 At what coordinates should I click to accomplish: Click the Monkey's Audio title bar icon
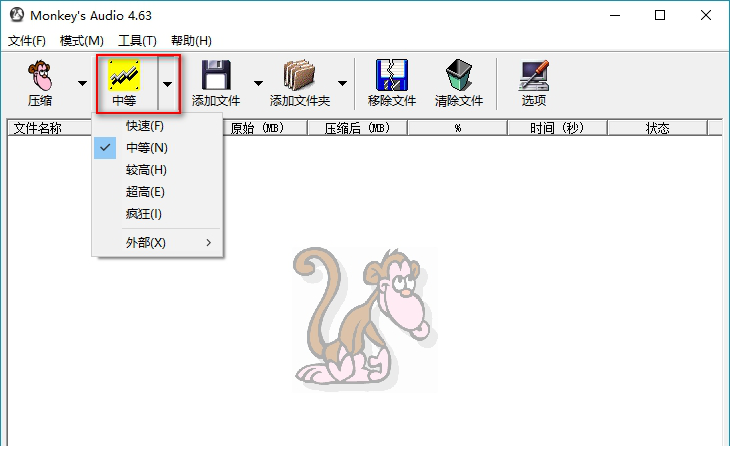[15, 15]
